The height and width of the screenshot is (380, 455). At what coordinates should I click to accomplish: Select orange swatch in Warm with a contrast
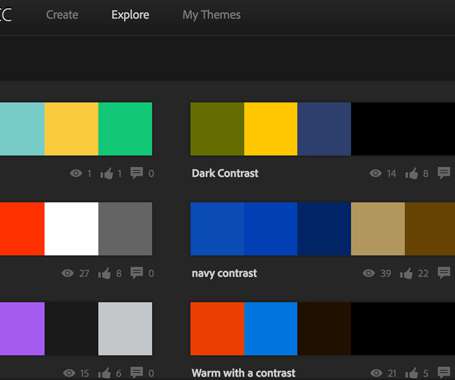click(x=217, y=329)
